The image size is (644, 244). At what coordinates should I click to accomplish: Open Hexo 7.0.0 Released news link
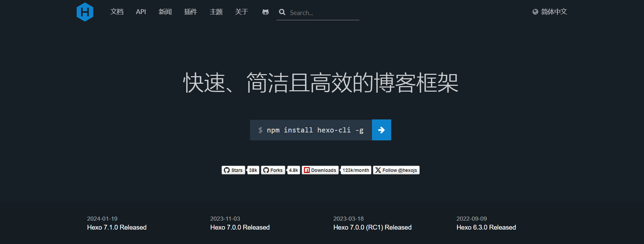click(240, 228)
